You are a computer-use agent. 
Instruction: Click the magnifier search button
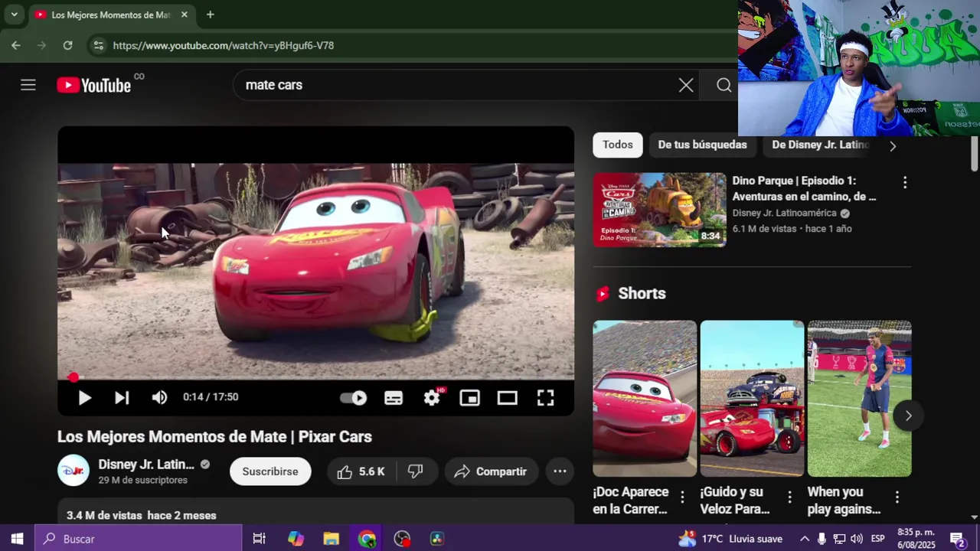pos(724,85)
